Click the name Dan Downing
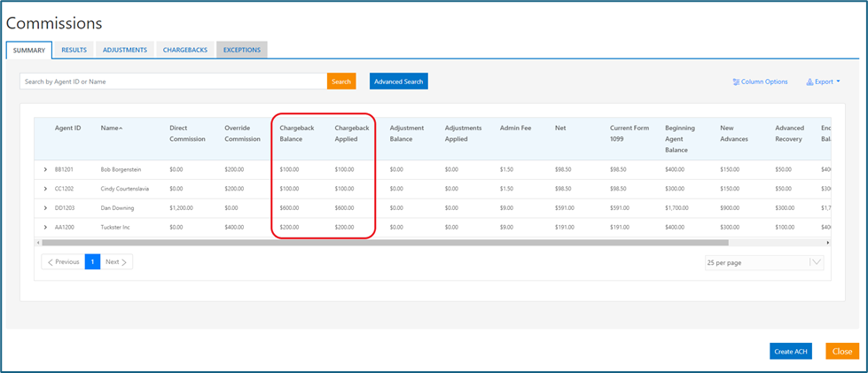This screenshot has height=373, width=868. point(117,208)
